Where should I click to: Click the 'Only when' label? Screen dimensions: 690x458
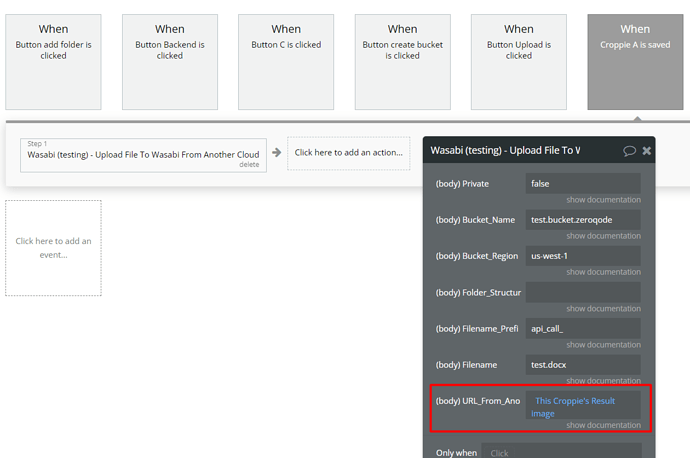(x=456, y=453)
